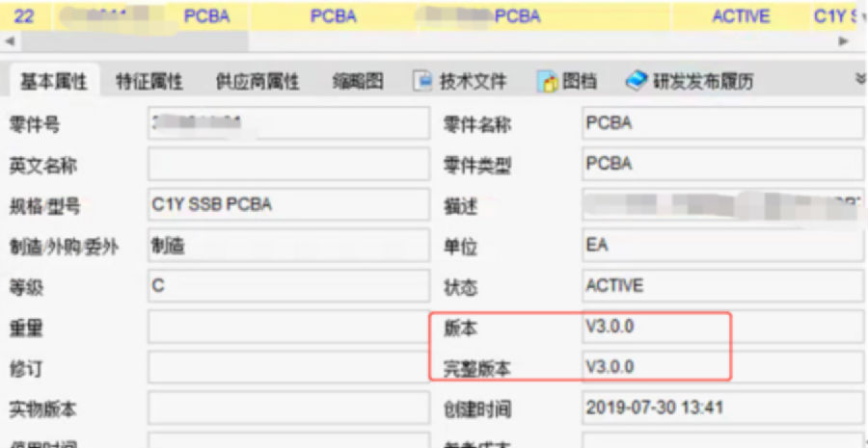The image size is (868, 448).
Task: Open the 研发发布履历 tab
Action: coord(690,83)
